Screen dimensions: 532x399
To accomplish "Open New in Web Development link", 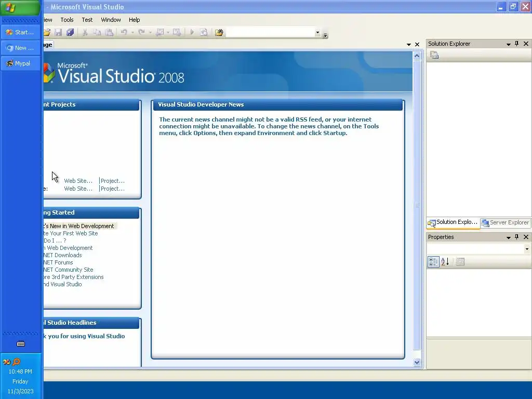I will point(79,226).
